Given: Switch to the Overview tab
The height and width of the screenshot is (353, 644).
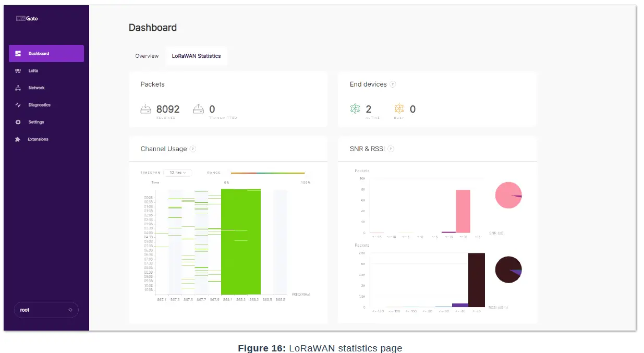Looking at the screenshot, I should (147, 56).
